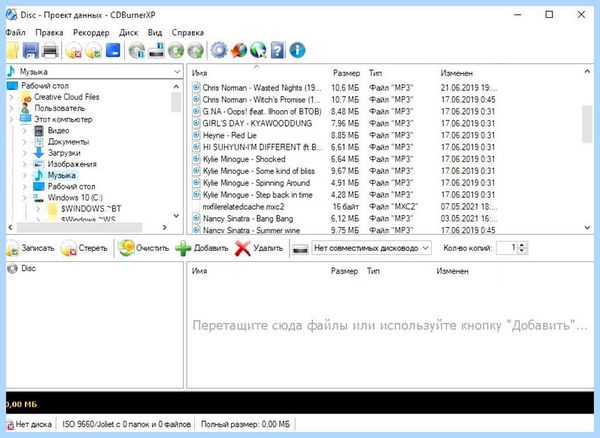This screenshot has width=600, height=438.
Task: Open the Диск menu
Action: coord(128,33)
